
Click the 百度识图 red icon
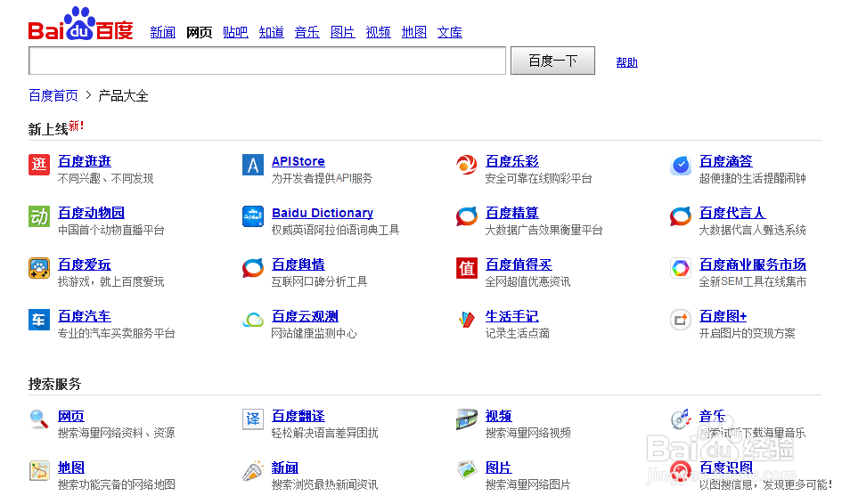(x=681, y=471)
